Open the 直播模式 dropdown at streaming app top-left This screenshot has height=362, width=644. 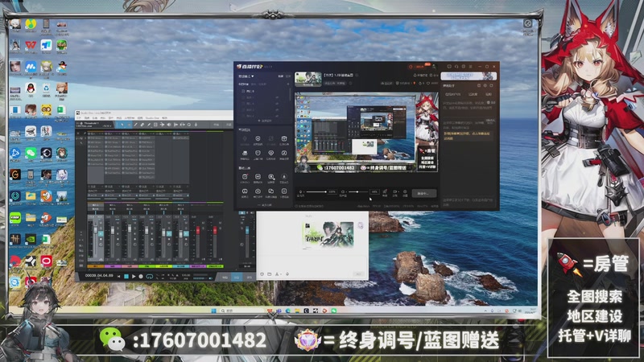click(x=246, y=76)
